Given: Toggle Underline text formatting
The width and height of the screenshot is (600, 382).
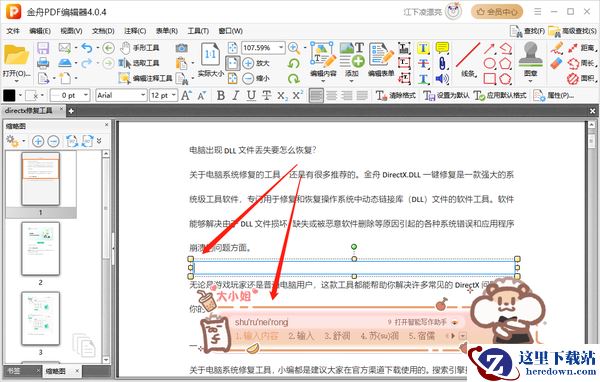Looking at the screenshot, I should point(251,95).
